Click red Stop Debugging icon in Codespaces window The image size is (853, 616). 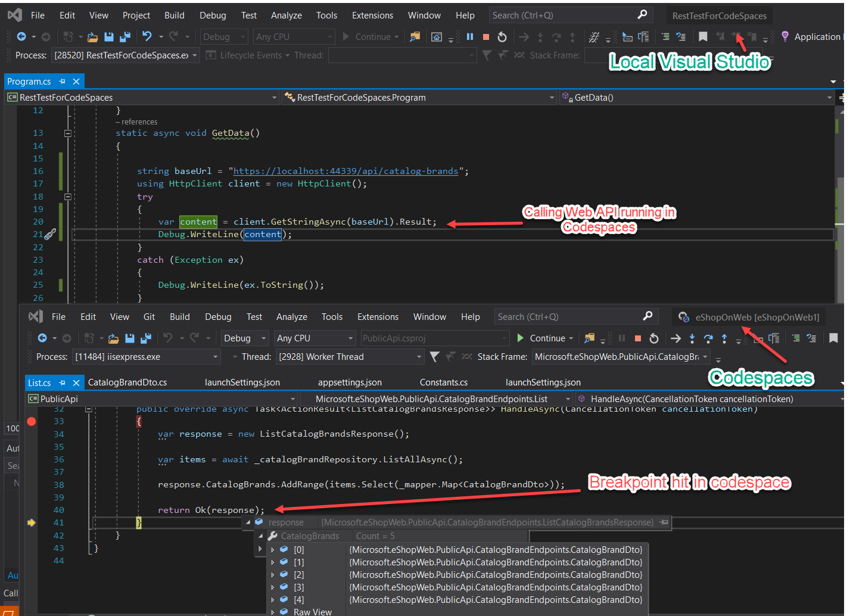pos(638,338)
